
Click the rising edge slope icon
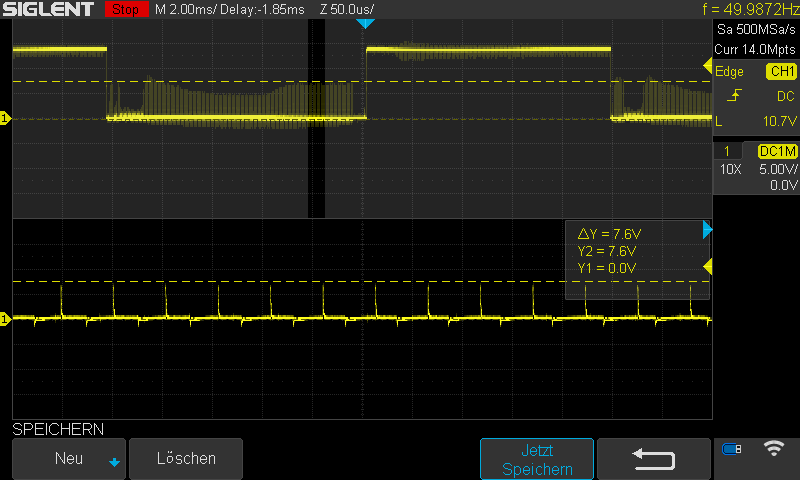[734, 95]
